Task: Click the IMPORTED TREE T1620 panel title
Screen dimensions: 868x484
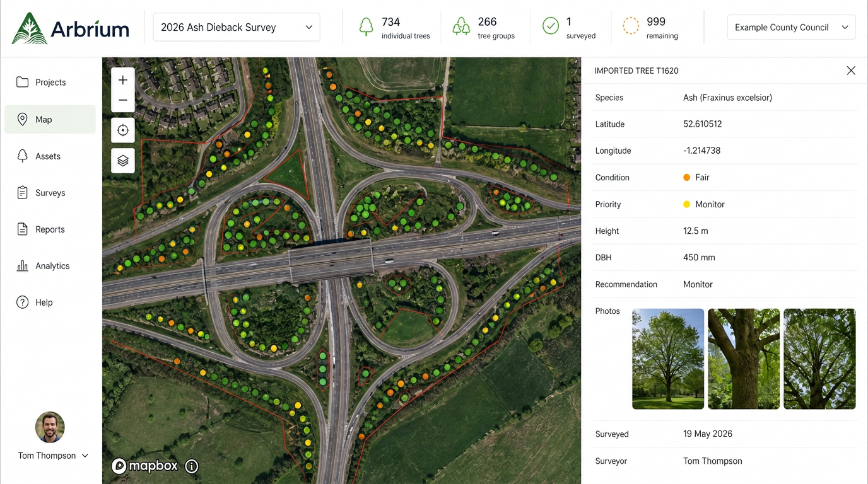Action: click(x=636, y=71)
